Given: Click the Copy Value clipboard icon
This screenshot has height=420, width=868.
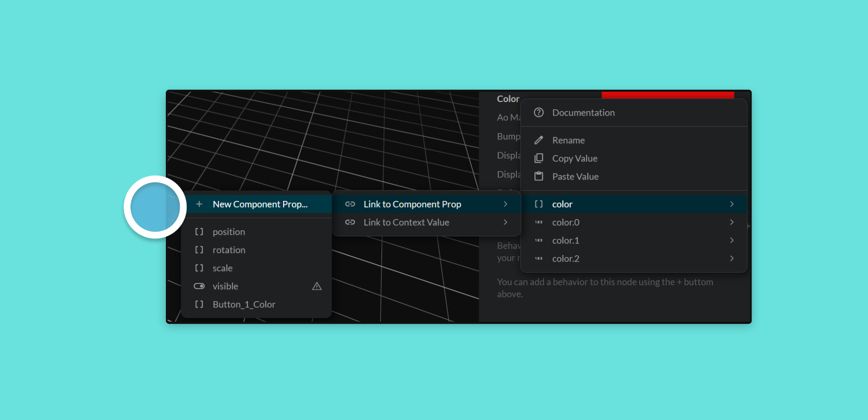Looking at the screenshot, I should pos(539,158).
